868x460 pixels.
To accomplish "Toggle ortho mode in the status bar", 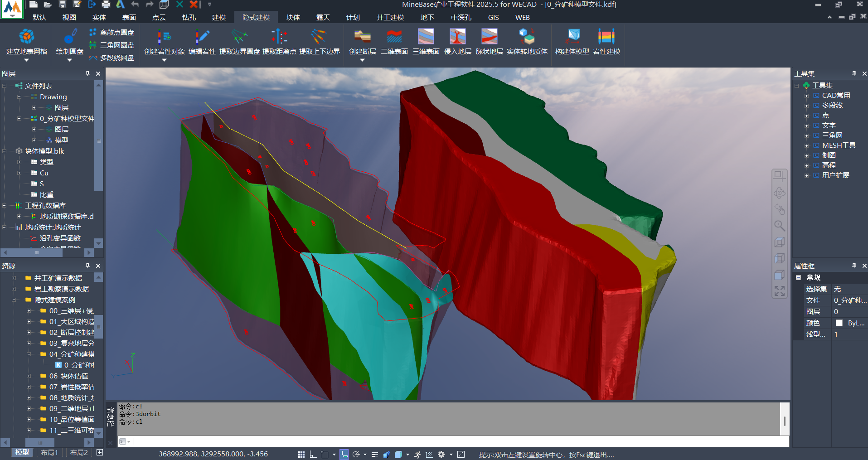I will click(x=313, y=455).
